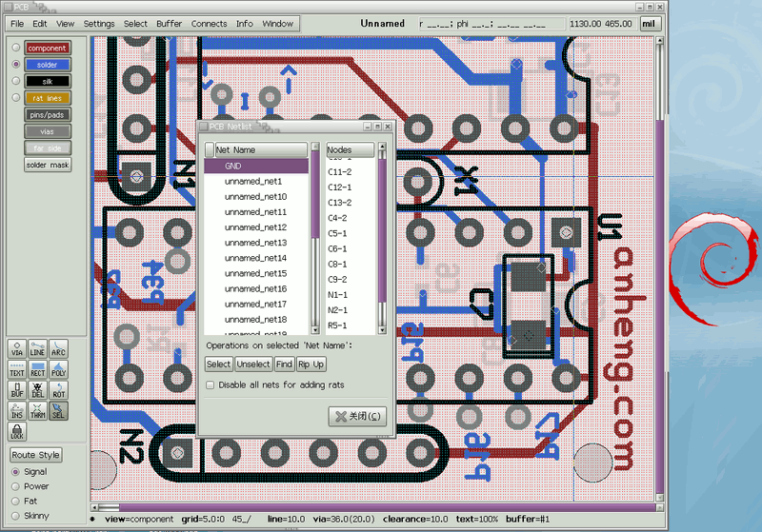762x532 pixels.
Task: Click the LOCK tool icon
Action: [x=17, y=433]
